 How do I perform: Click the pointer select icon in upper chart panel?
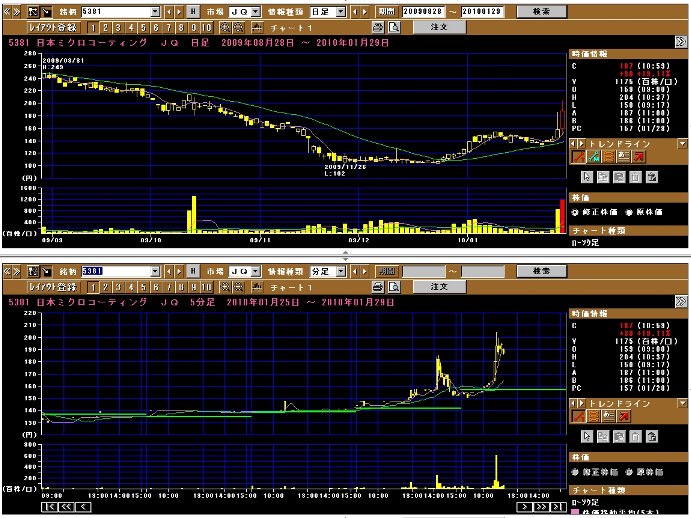click(x=589, y=177)
